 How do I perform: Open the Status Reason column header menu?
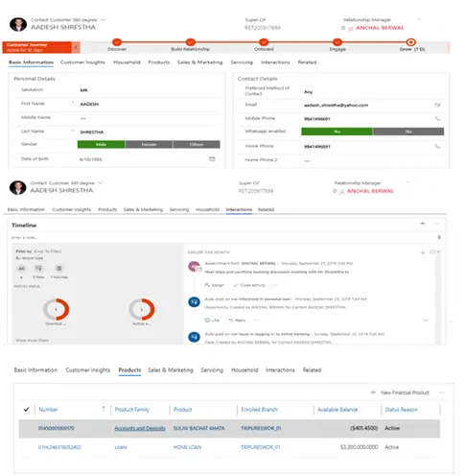pos(401,409)
